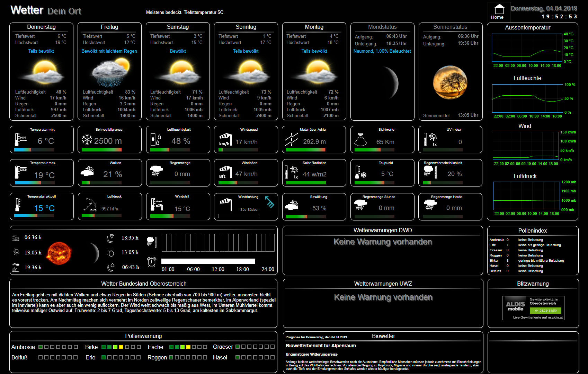Click the clock showing 19:52:53
The width and height of the screenshot is (588, 374).
pos(560,17)
